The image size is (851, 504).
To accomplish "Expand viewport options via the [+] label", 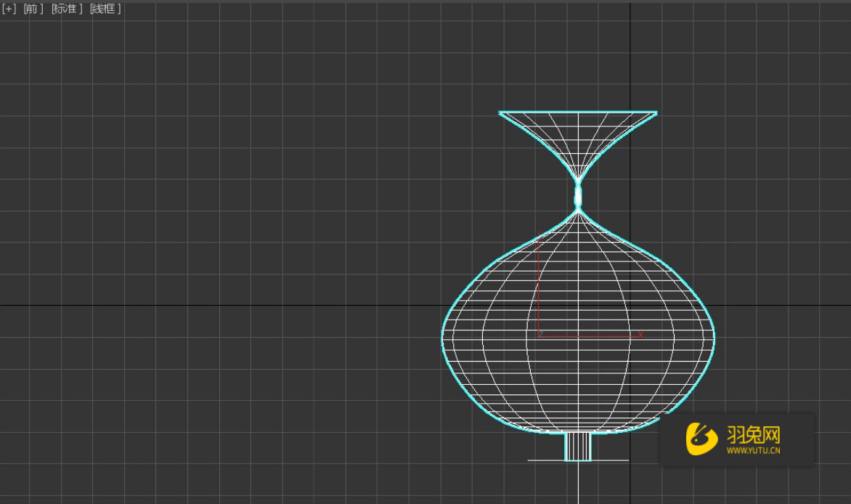I will click(9, 9).
